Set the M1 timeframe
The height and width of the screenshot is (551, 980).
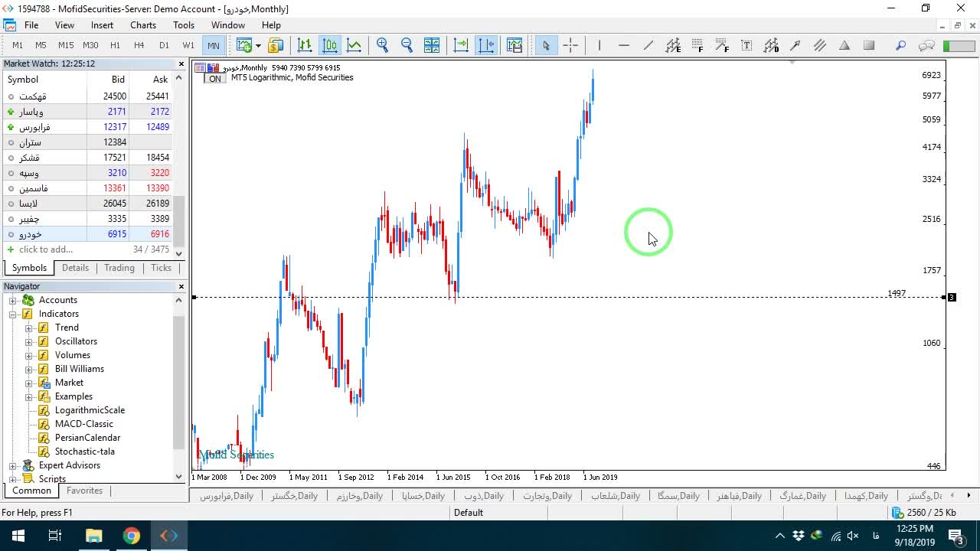[x=18, y=45]
